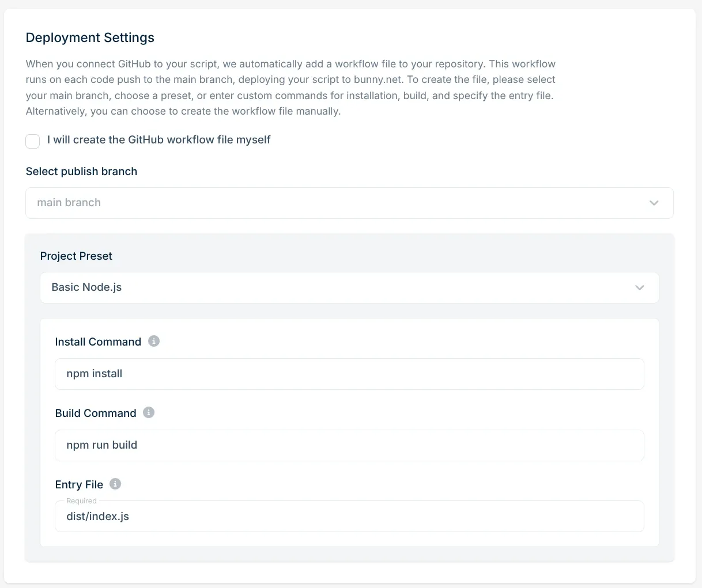Screen dimensions: 702x588
Task: Click the npm run build field
Action: [x=349, y=445]
